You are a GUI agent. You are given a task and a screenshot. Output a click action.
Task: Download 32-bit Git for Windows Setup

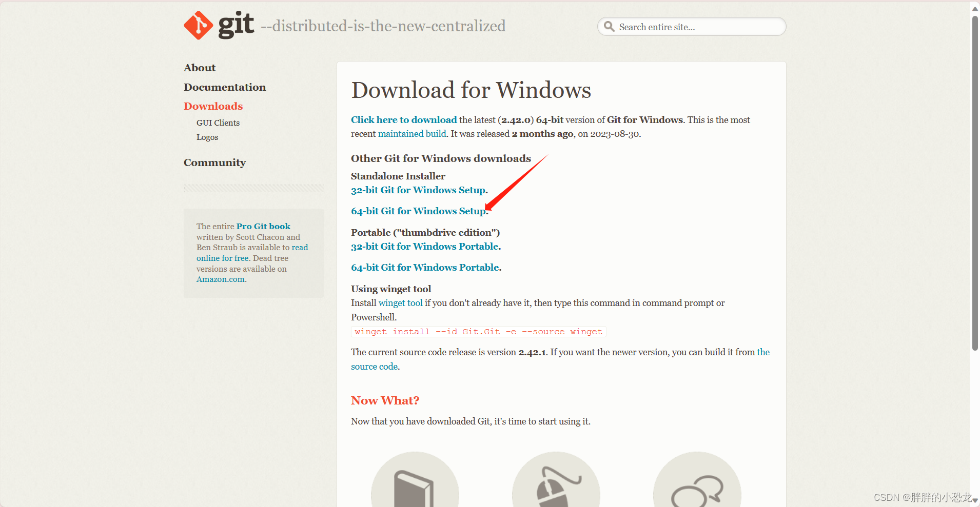418,190
